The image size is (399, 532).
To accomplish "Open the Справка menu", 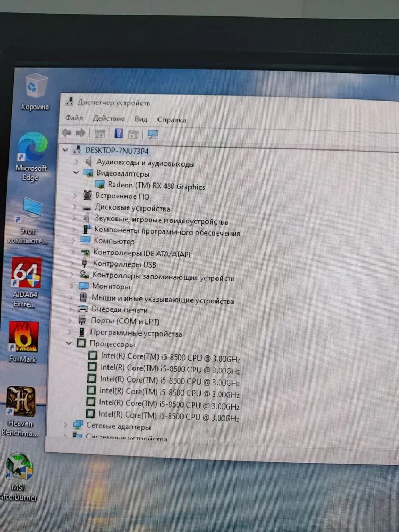I will pyautogui.click(x=171, y=119).
